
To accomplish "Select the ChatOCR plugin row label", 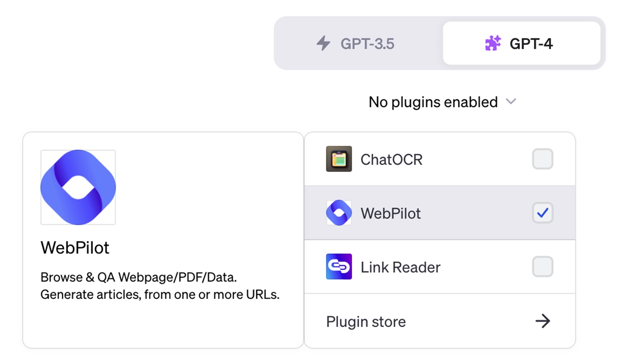I will coord(391,159).
